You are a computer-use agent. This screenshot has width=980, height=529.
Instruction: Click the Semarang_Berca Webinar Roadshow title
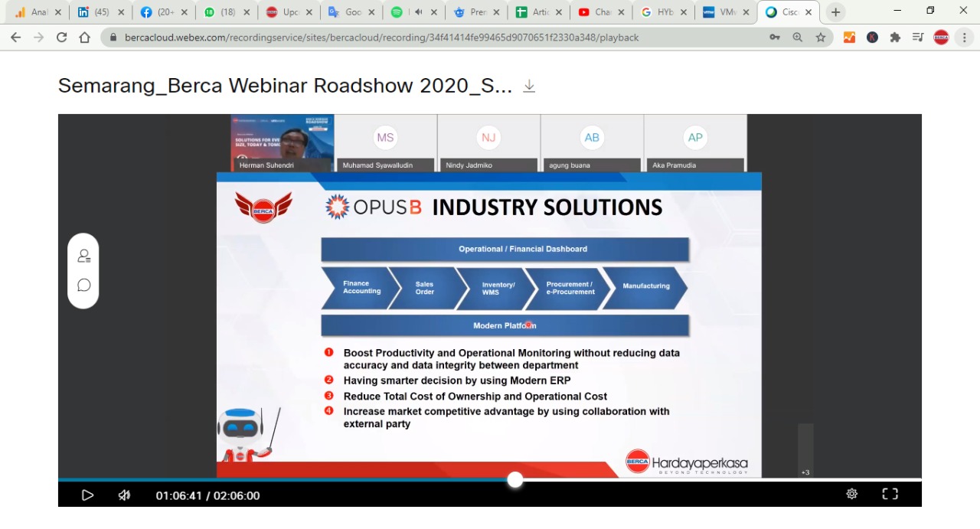(285, 86)
